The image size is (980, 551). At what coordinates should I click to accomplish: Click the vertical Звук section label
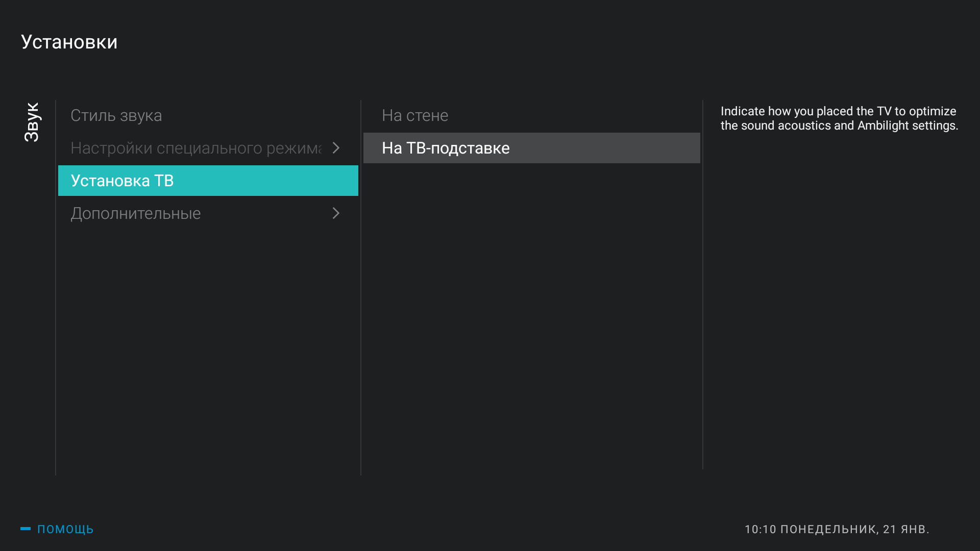(32, 122)
